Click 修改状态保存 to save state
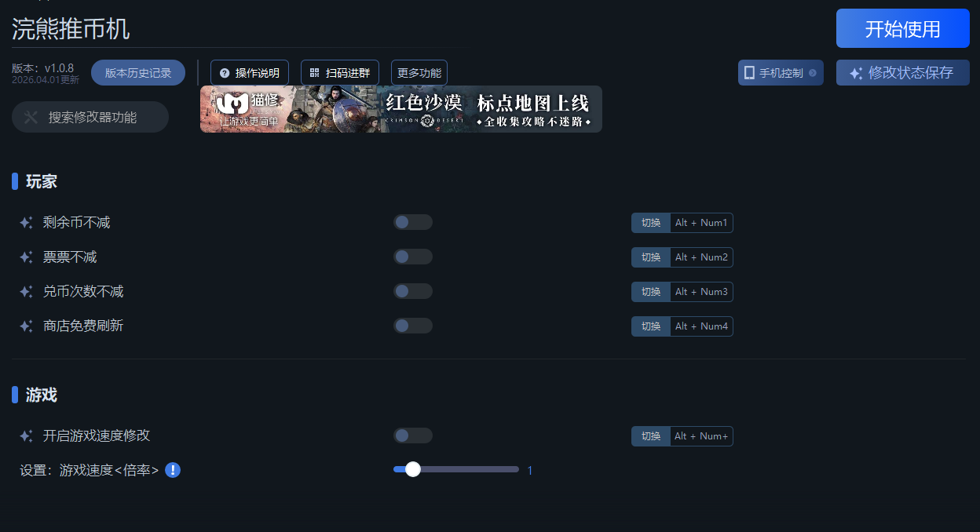 [902, 73]
